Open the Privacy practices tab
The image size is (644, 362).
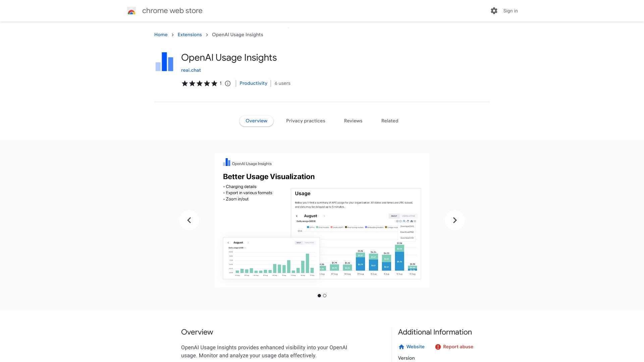pos(306,121)
